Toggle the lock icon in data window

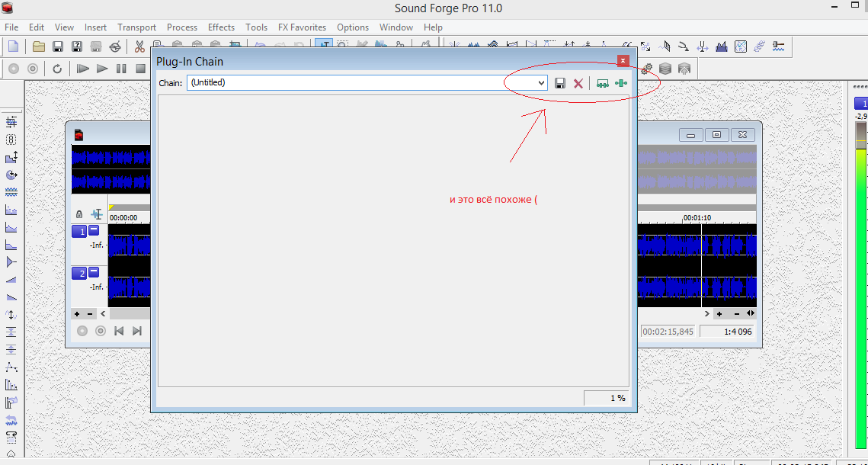(79, 213)
